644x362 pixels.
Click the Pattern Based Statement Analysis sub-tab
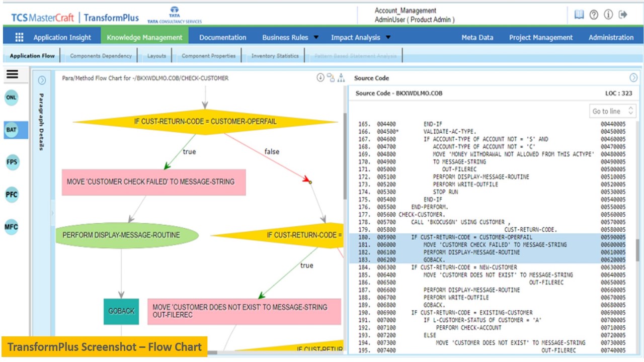point(355,56)
